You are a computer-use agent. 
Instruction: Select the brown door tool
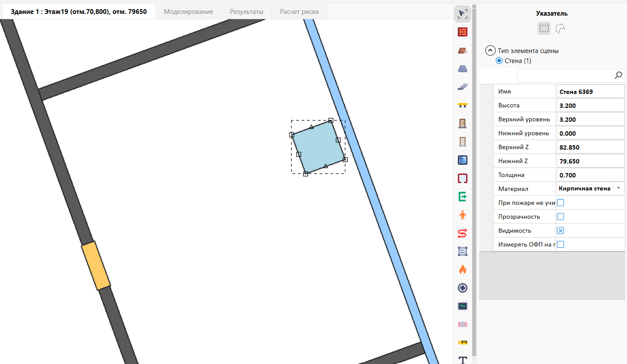463,123
